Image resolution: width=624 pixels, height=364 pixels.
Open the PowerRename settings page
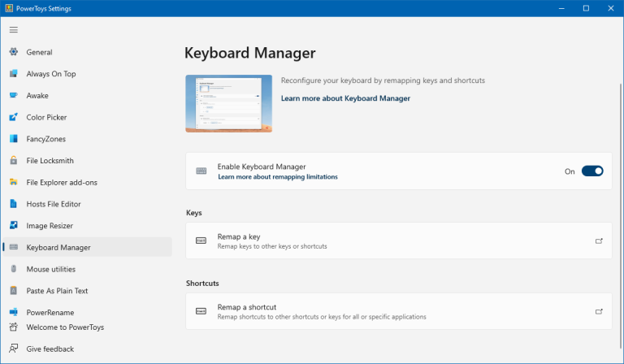50,312
